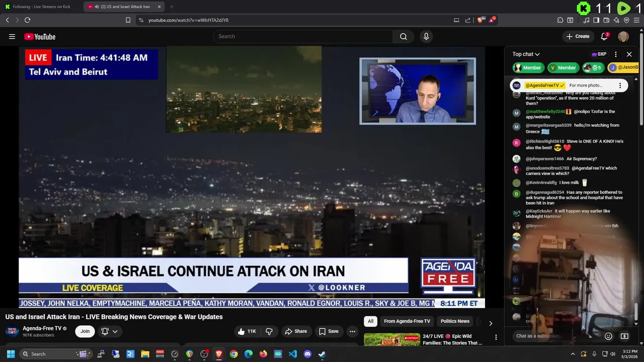The height and width of the screenshot is (362, 644).
Task: Bookmark this page icon
Action: tap(128, 20)
